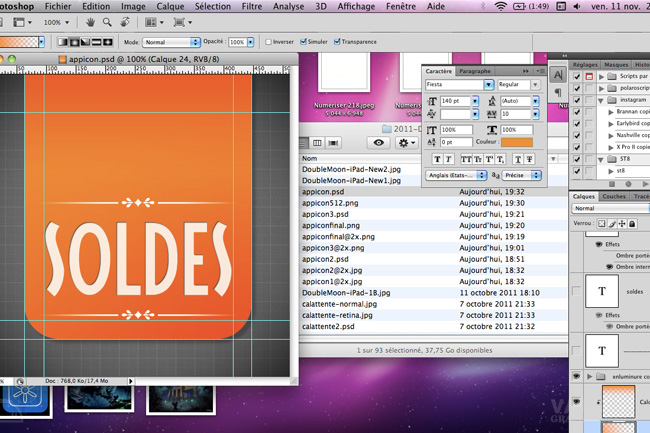Click the Nom column header
The image size is (650, 433).
tap(310, 158)
